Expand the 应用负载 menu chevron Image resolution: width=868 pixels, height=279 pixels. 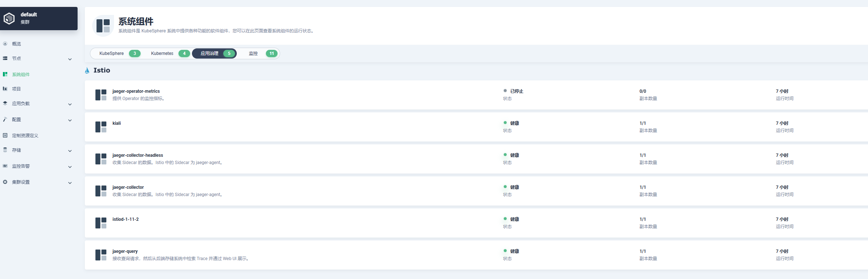[70, 104]
